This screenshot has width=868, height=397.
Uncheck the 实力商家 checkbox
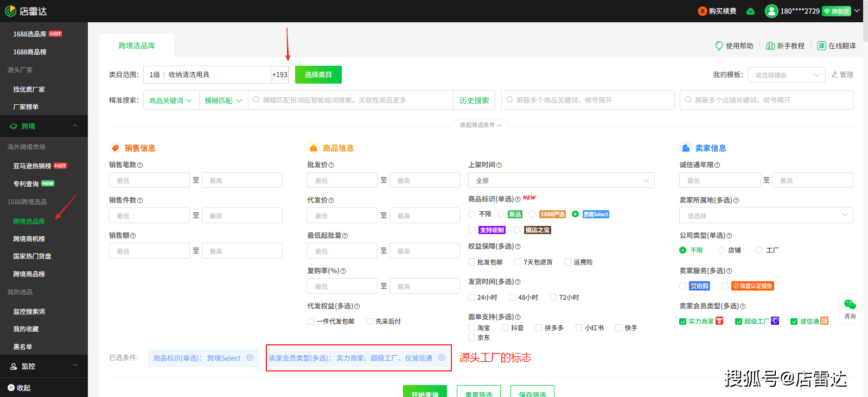(682, 322)
